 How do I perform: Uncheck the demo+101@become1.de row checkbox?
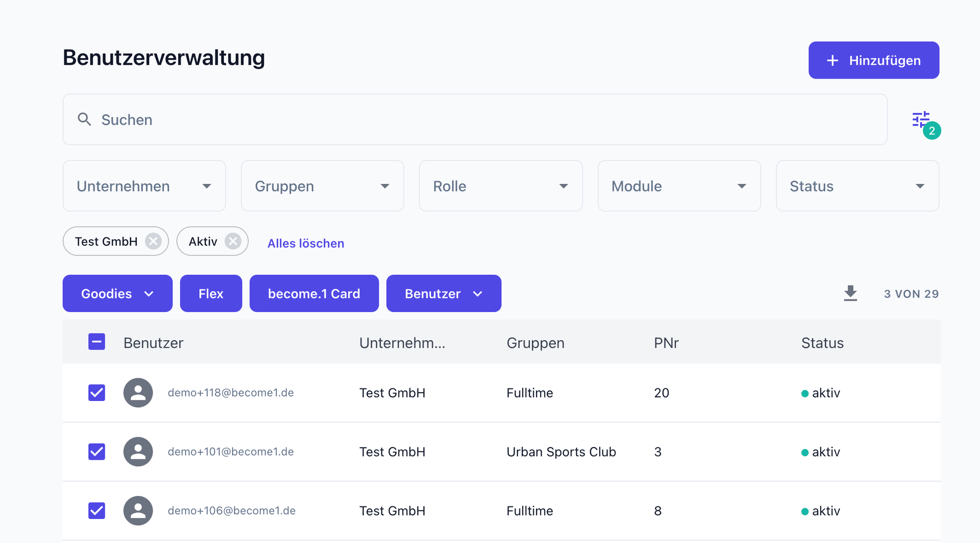coord(96,452)
